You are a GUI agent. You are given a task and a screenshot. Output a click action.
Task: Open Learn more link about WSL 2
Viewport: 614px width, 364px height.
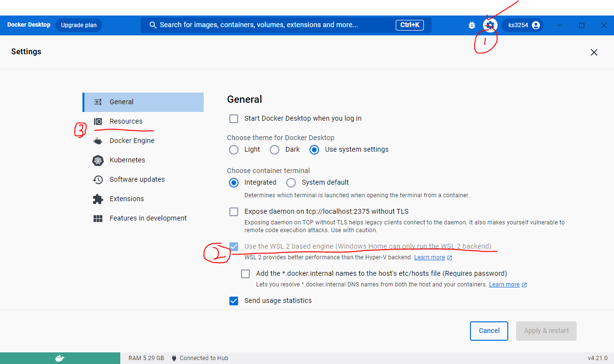429,257
